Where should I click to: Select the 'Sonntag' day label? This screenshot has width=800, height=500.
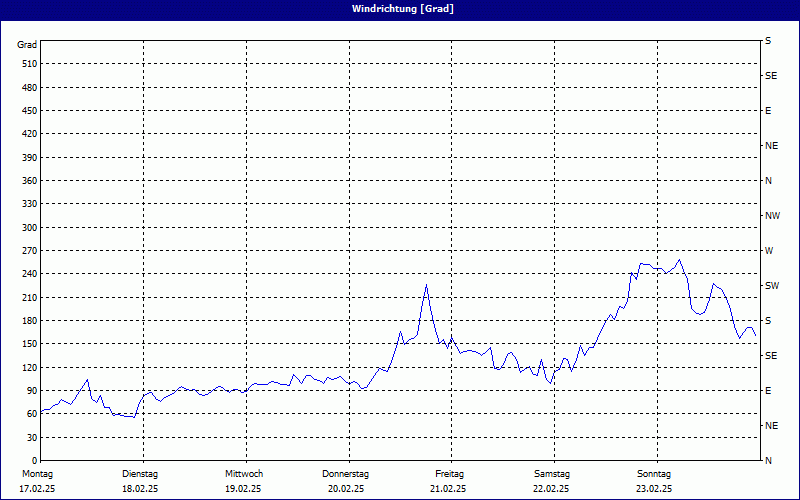[654, 474]
